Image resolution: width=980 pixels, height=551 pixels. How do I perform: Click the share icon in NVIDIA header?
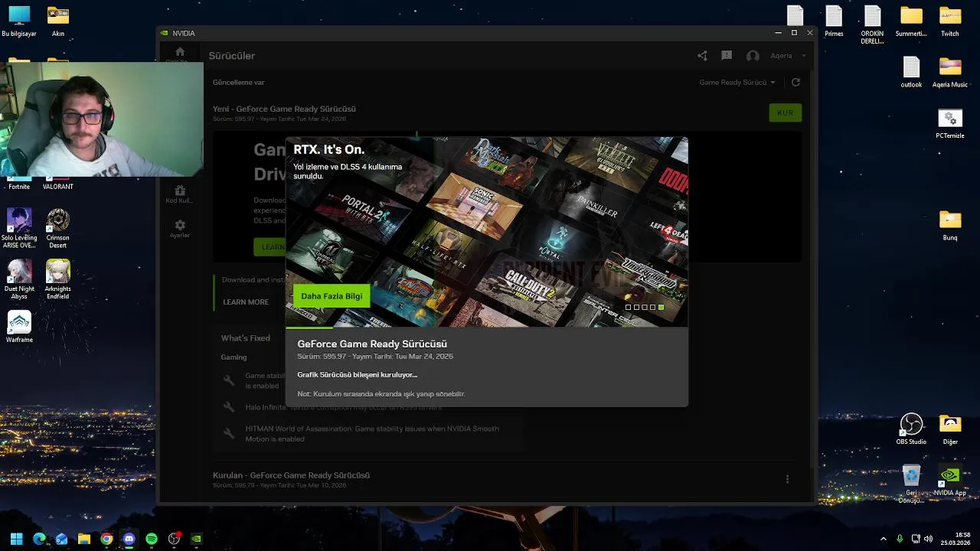702,55
